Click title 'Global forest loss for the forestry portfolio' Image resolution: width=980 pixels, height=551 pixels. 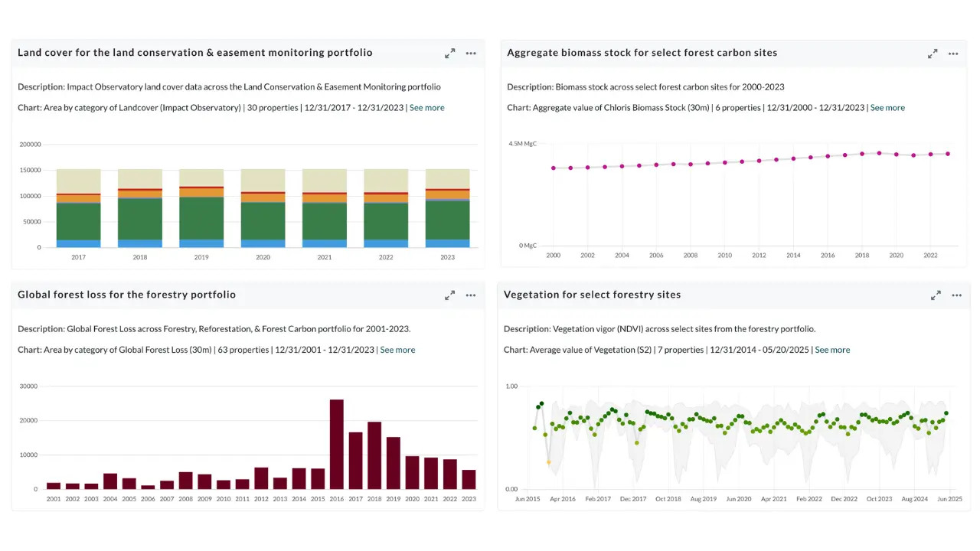coord(127,295)
